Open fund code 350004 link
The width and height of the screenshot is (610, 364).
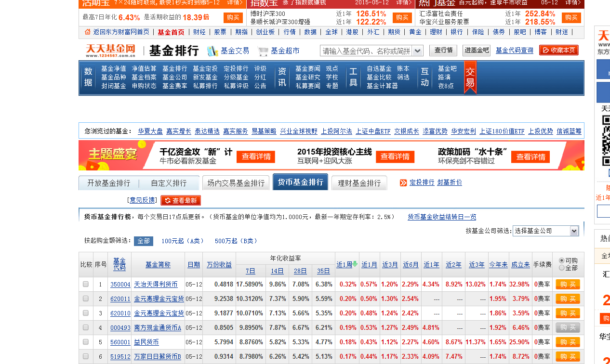click(x=120, y=285)
